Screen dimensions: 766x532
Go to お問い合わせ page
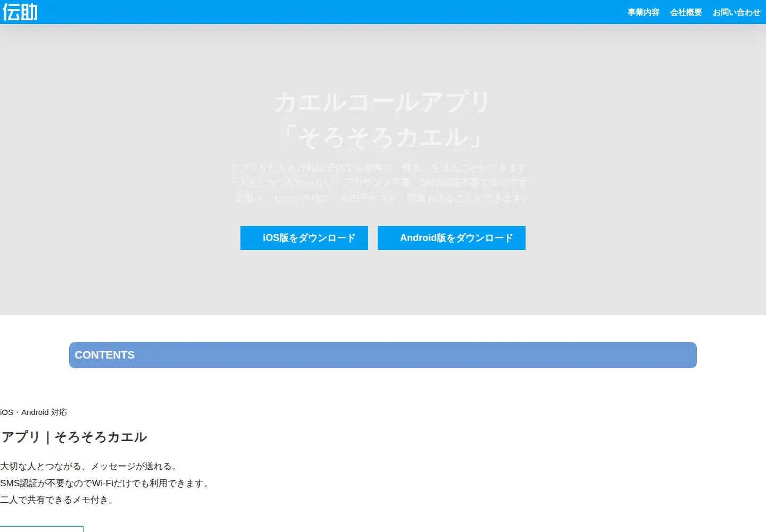coord(736,12)
